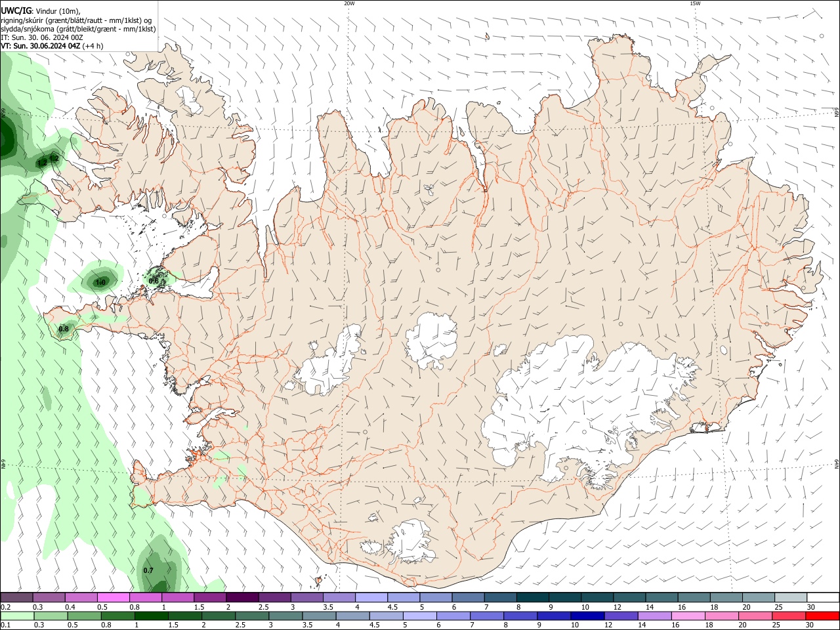Click the (+4 h) forecast offset text

pos(93,46)
